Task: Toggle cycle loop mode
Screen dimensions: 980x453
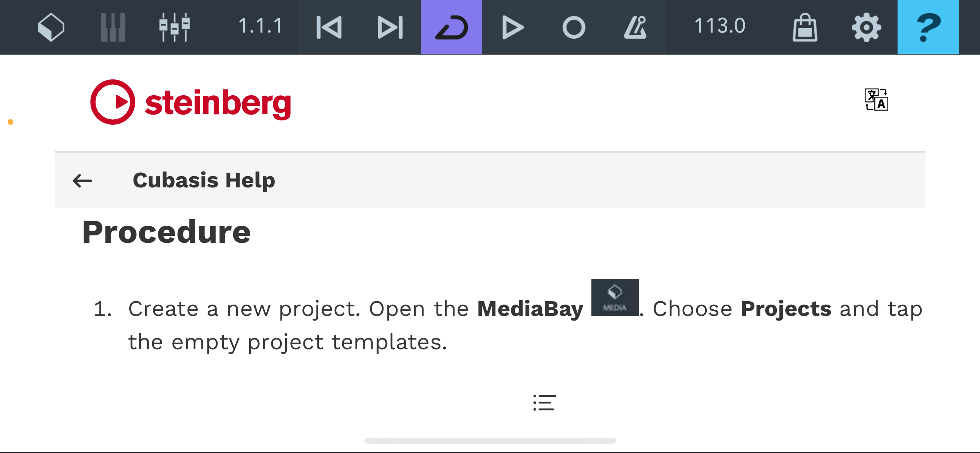Action: click(x=451, y=27)
